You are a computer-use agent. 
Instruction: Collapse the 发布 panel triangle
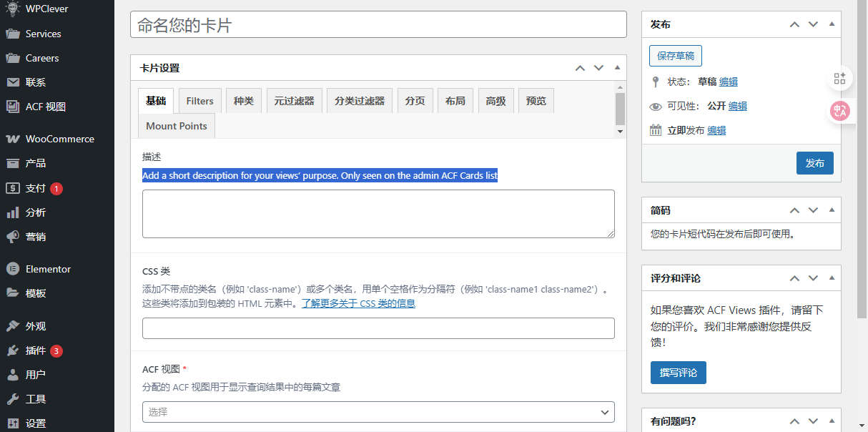(832, 24)
